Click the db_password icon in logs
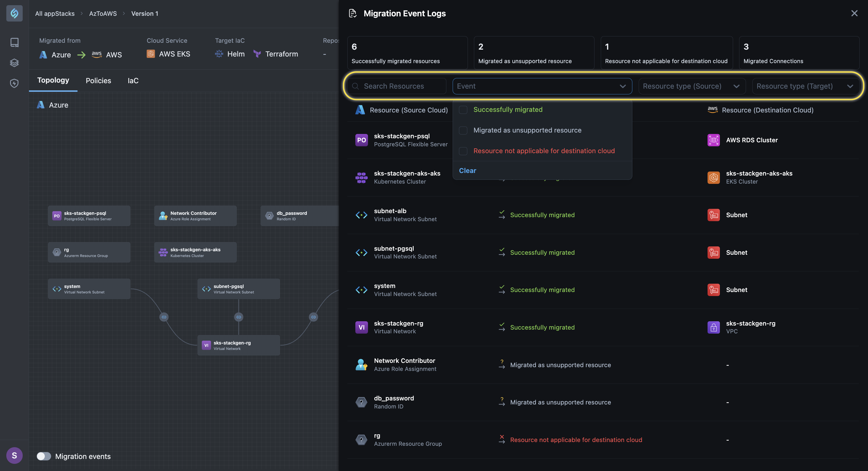The width and height of the screenshot is (868, 471). 361,402
